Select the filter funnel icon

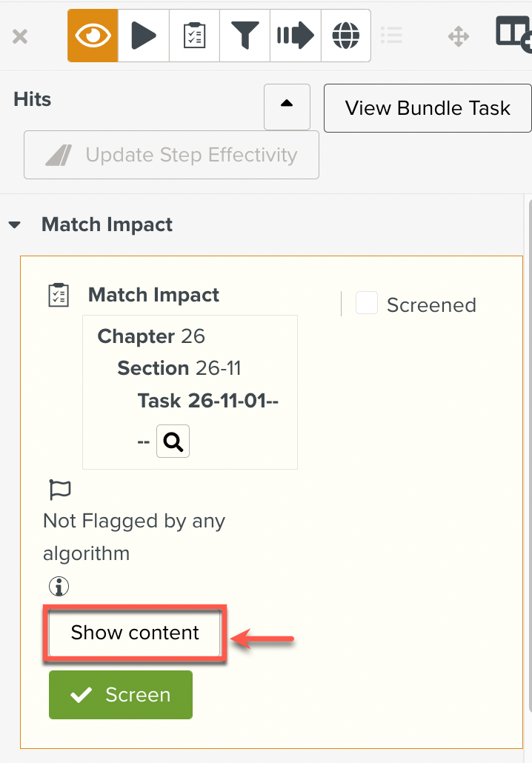pos(245,35)
